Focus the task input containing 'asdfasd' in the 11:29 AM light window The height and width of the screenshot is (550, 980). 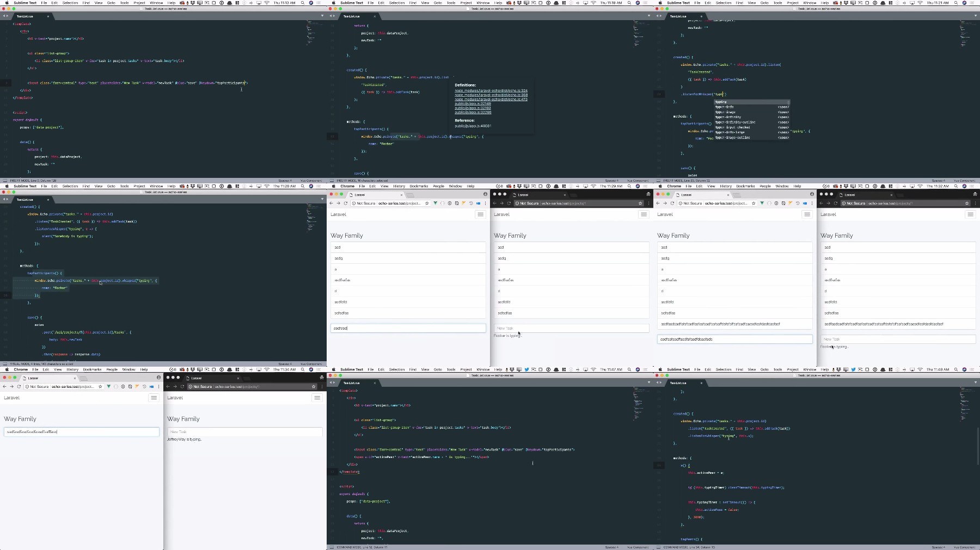(x=408, y=328)
